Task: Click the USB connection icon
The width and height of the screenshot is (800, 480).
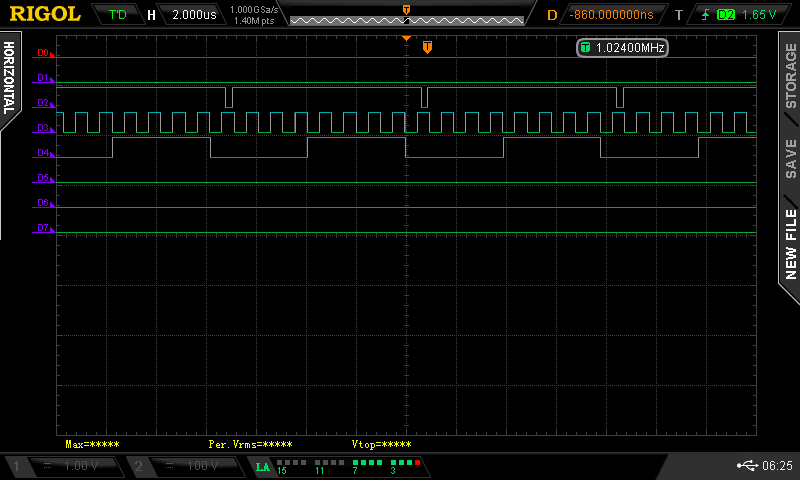Action: point(747,466)
